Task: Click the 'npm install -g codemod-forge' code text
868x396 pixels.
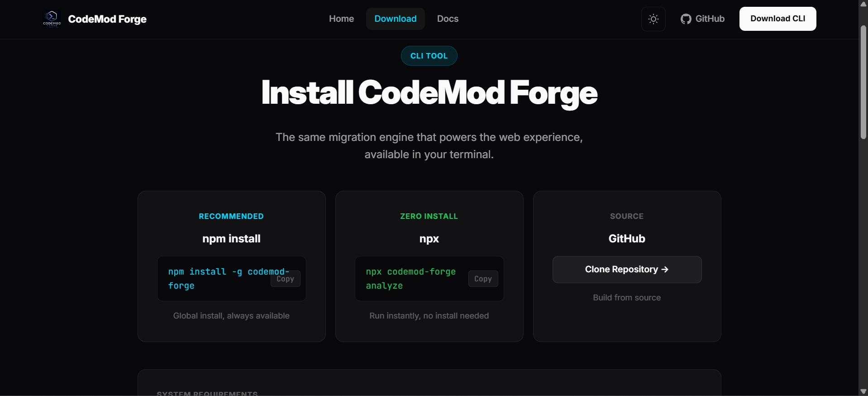Action: [229, 279]
